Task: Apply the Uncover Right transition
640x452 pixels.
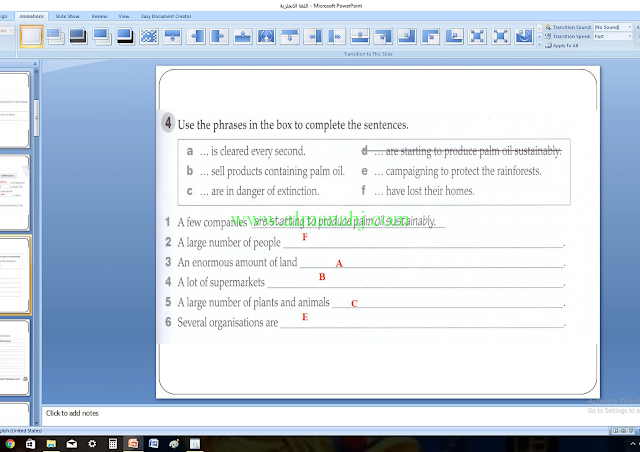Action: pos(337,36)
